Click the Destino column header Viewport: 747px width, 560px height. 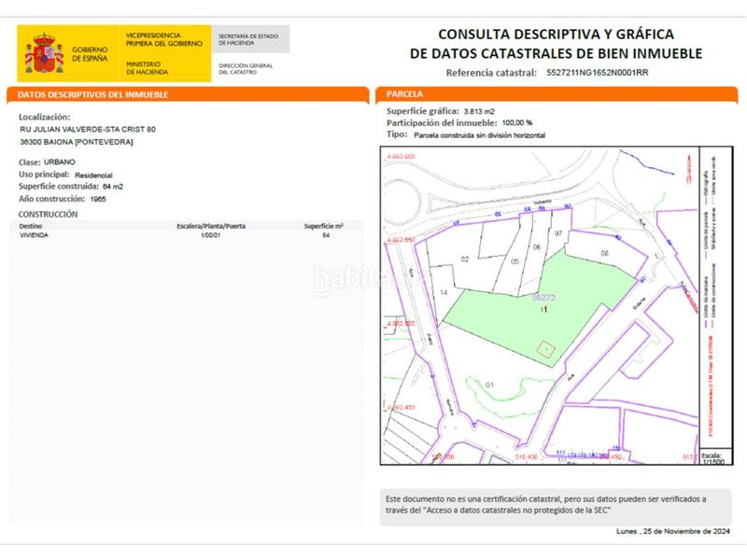click(31, 226)
